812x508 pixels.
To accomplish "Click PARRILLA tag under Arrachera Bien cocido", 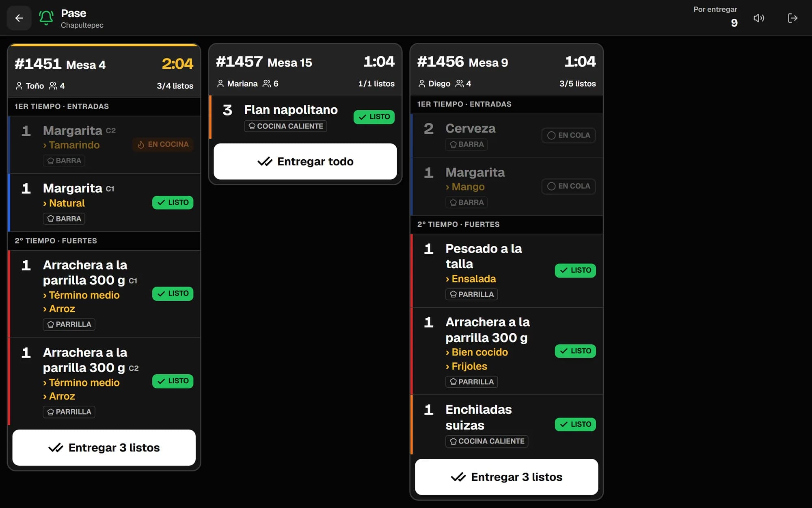I will 472,382.
